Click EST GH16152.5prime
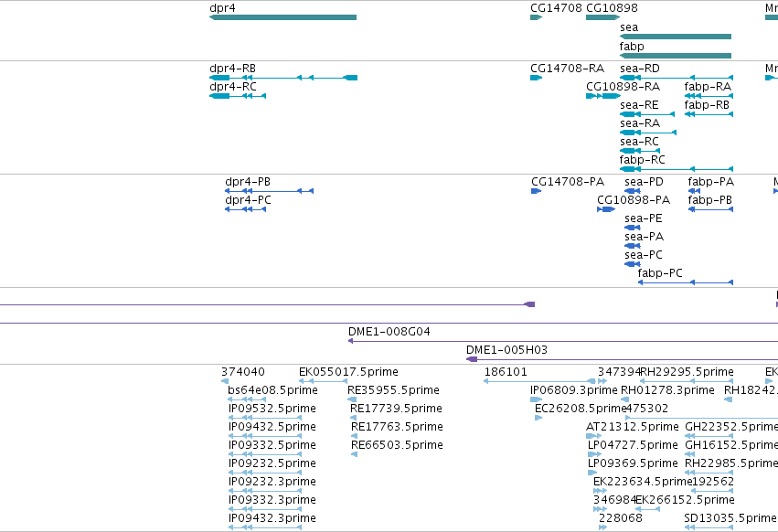The width and height of the screenshot is (778, 532). point(689,454)
